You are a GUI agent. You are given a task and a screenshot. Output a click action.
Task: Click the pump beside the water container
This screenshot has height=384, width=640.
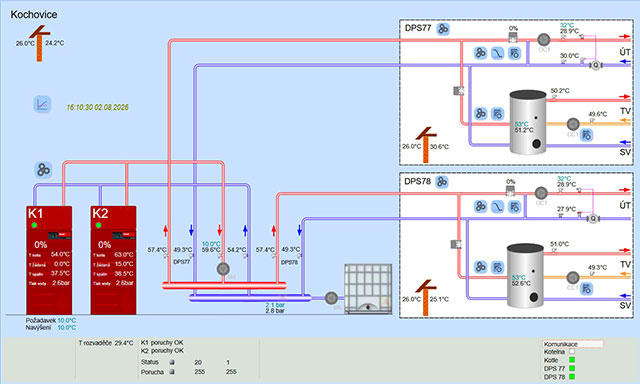pyautogui.click(x=331, y=298)
